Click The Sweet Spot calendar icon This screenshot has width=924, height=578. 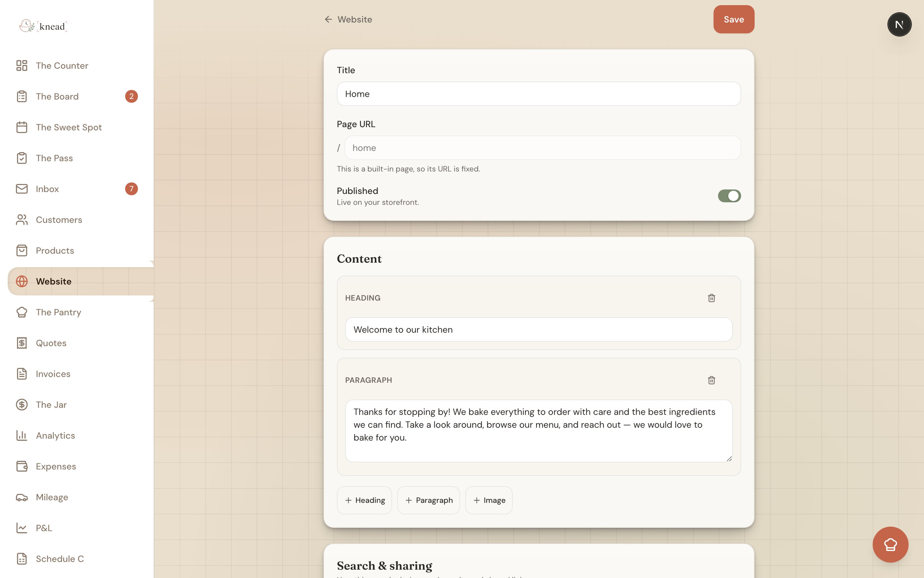[22, 127]
